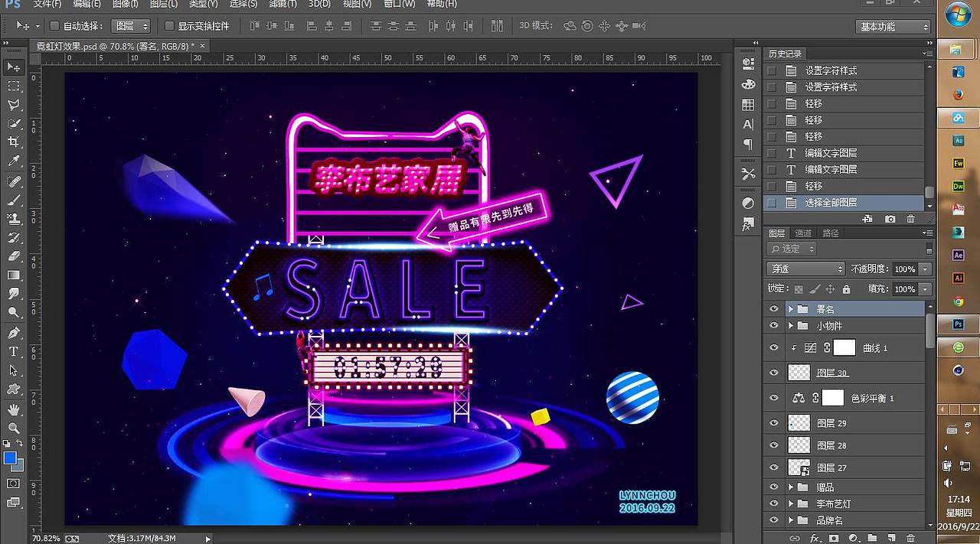Expand the 李布艺灯 layer group
The width and height of the screenshot is (980, 544).
point(790,504)
